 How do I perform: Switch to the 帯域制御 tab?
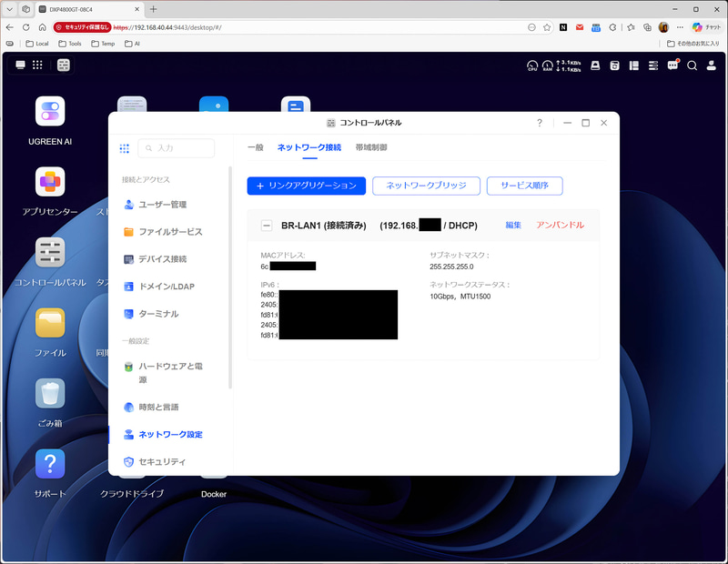pos(371,147)
